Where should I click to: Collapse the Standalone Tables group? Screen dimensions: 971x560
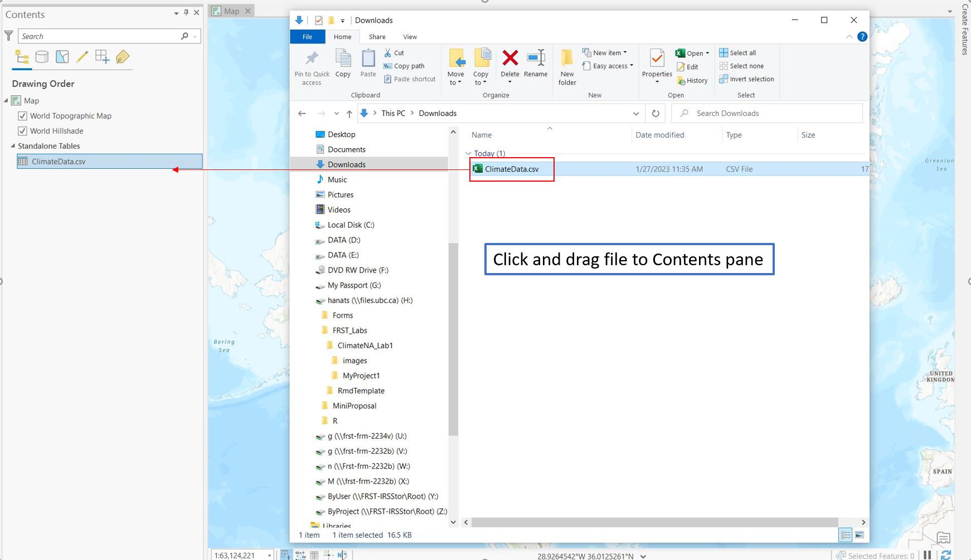click(x=13, y=146)
